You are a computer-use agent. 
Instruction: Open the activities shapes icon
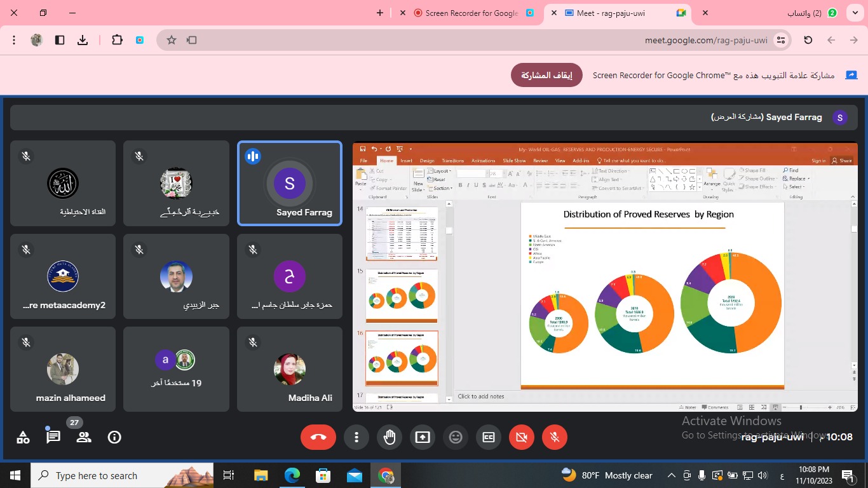click(23, 437)
